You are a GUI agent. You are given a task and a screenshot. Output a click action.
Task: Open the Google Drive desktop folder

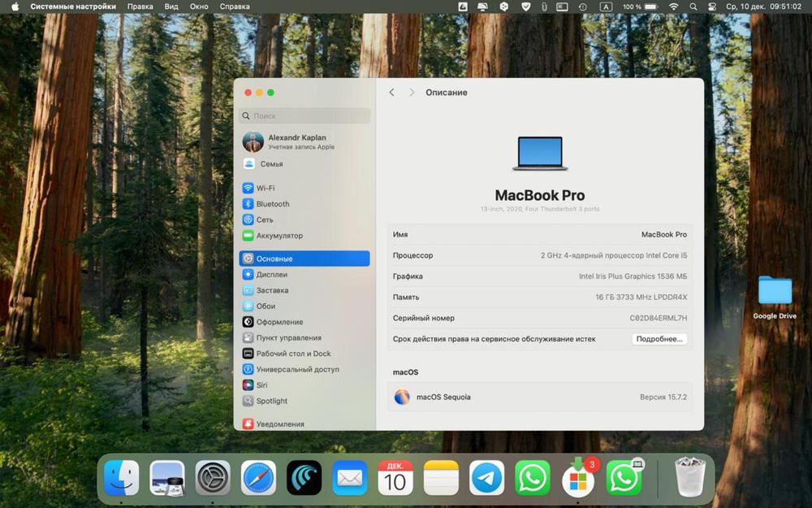click(x=775, y=297)
